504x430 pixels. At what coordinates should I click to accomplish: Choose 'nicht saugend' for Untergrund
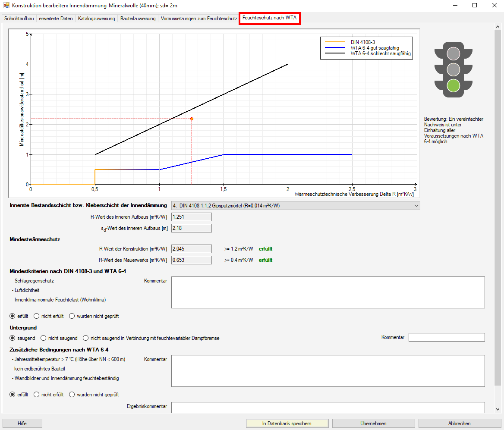pyautogui.click(x=43, y=338)
